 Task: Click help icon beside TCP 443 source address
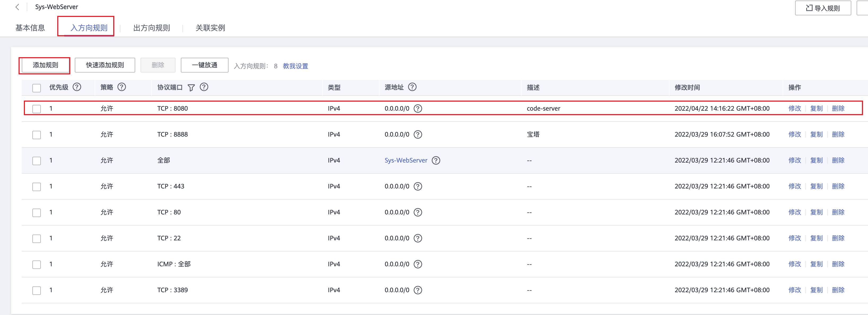click(x=418, y=186)
